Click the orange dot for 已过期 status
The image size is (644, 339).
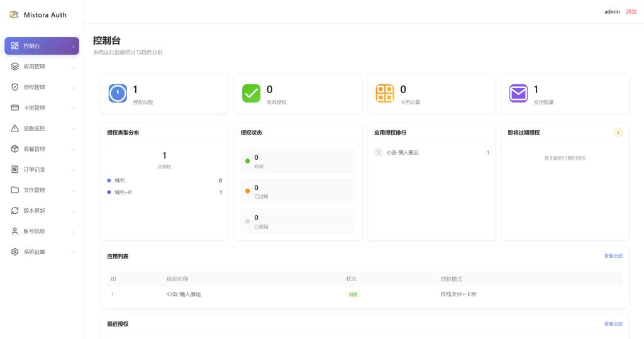pos(247,191)
